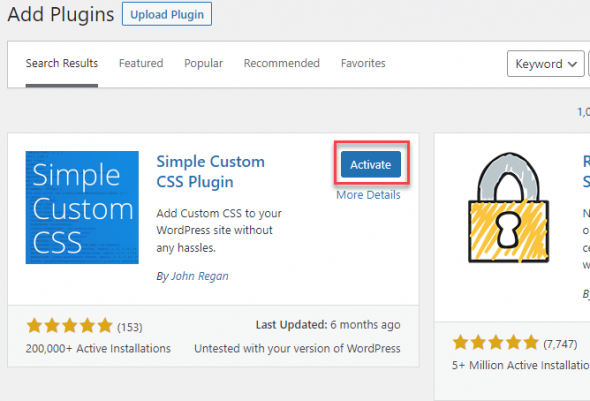Image resolution: width=590 pixels, height=401 pixels.
Task: Click the star rating of the padlock plugin
Action: pos(496,343)
